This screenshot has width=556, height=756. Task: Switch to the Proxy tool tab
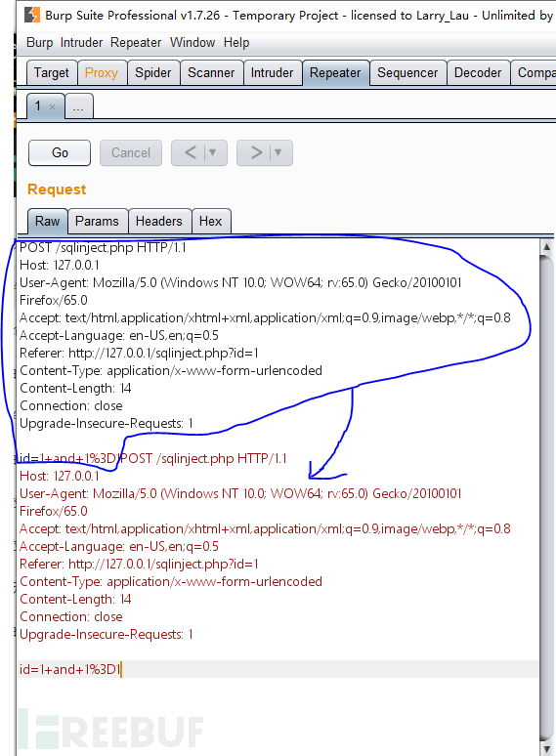(102, 73)
